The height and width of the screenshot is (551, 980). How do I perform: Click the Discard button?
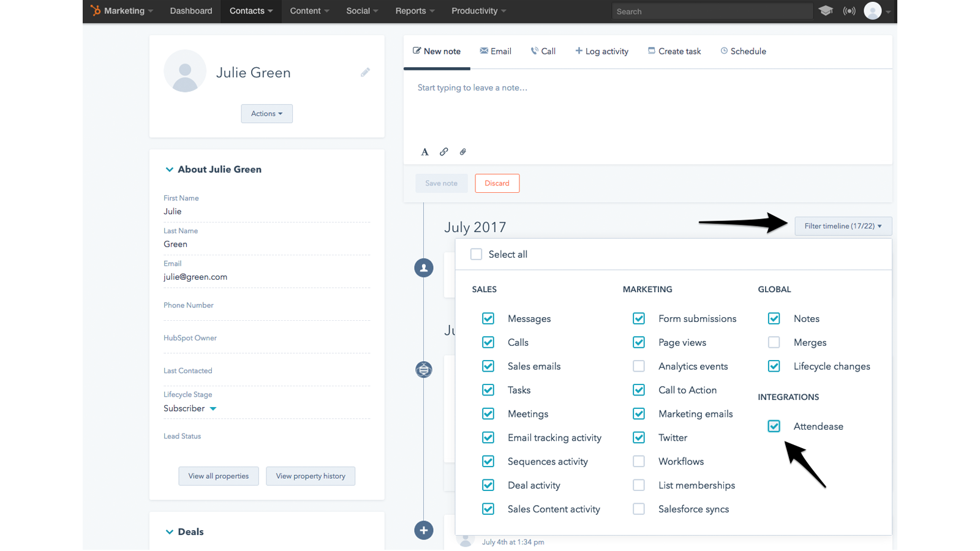(497, 182)
